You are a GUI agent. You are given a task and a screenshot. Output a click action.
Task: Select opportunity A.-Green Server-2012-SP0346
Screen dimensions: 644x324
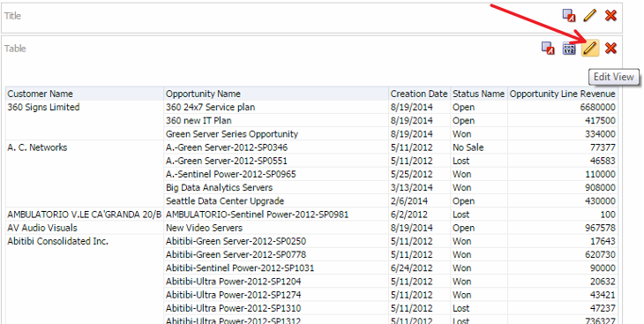pyautogui.click(x=227, y=147)
